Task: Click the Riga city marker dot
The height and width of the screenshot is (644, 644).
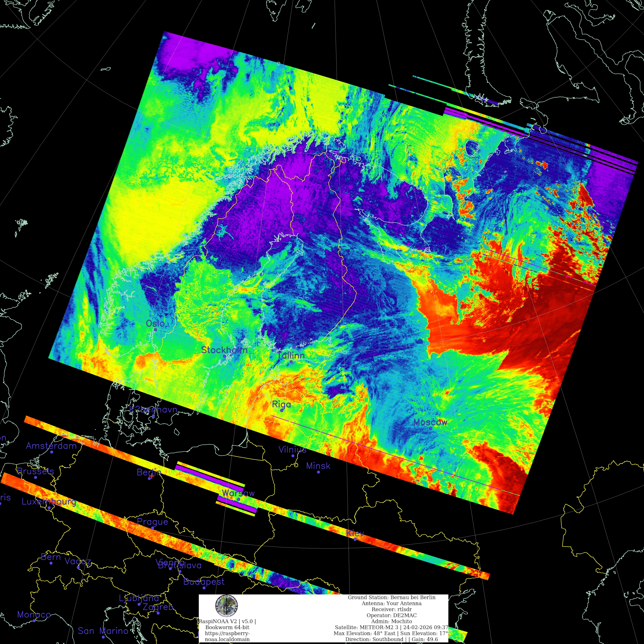Action: [281, 410]
